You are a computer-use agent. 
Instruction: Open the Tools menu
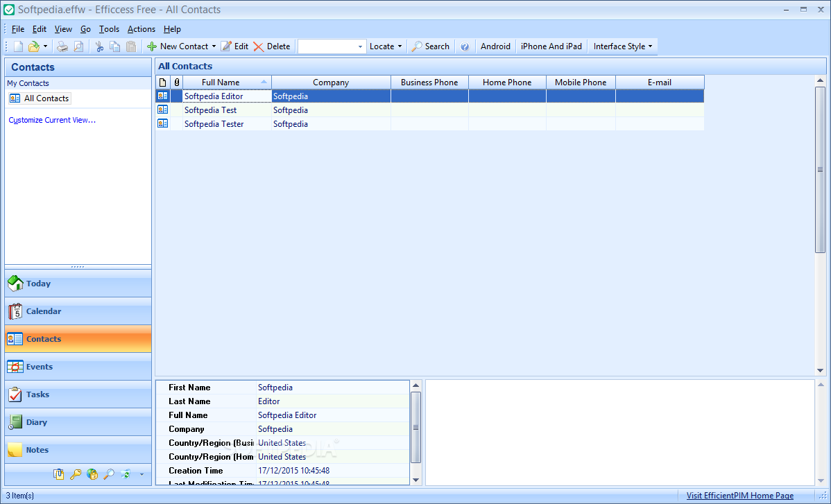[x=109, y=29]
